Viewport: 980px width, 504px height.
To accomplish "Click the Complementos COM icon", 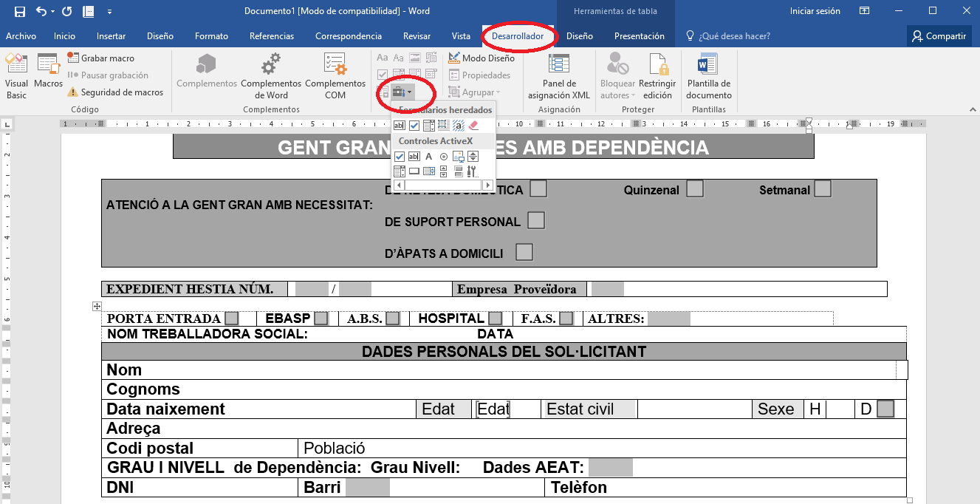I will pos(335,76).
